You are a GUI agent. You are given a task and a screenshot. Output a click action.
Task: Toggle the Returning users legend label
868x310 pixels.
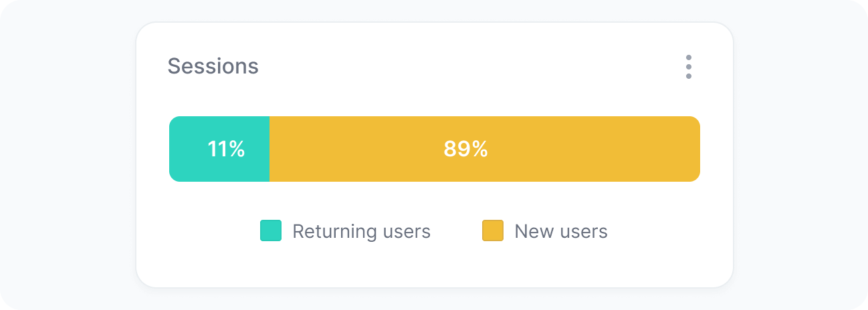point(361,231)
